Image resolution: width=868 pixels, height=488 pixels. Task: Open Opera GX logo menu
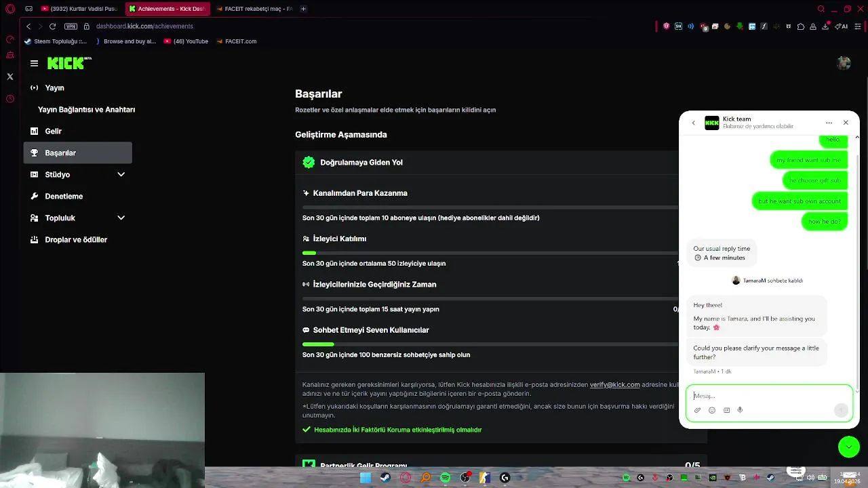[x=9, y=9]
